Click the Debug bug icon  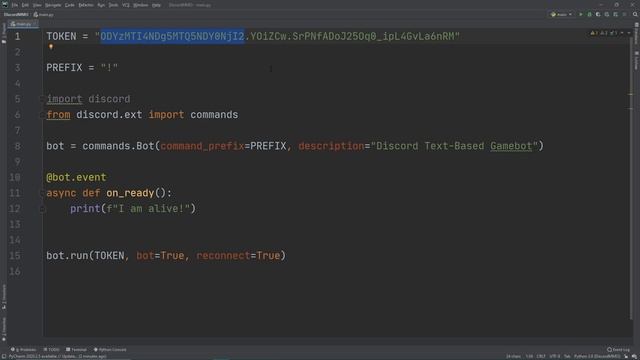pos(589,14)
